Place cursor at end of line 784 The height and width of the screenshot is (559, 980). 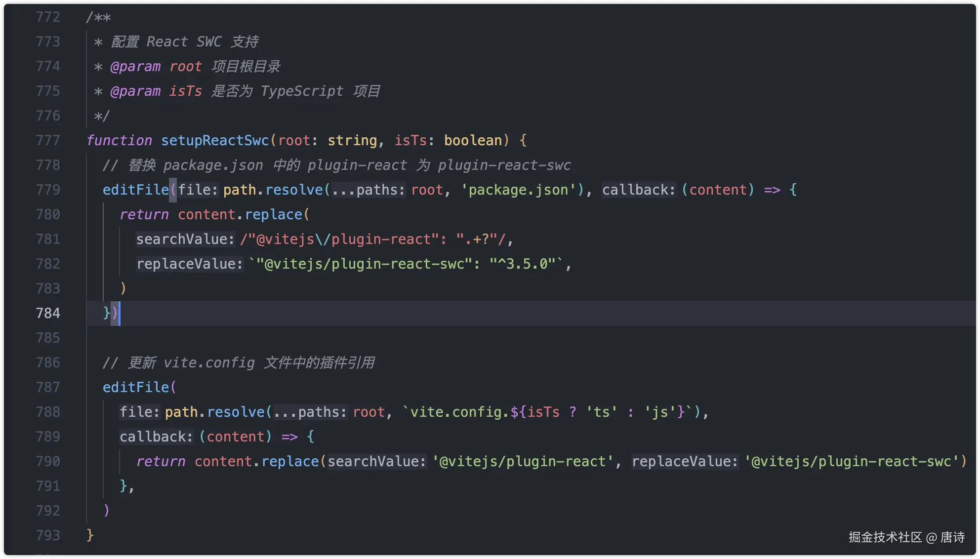coord(122,314)
